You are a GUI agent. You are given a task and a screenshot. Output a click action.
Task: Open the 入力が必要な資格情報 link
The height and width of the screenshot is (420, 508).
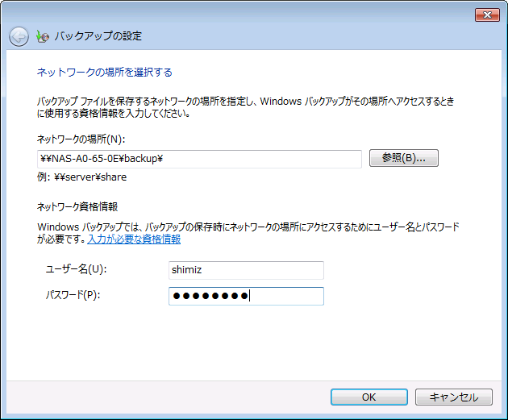point(134,239)
